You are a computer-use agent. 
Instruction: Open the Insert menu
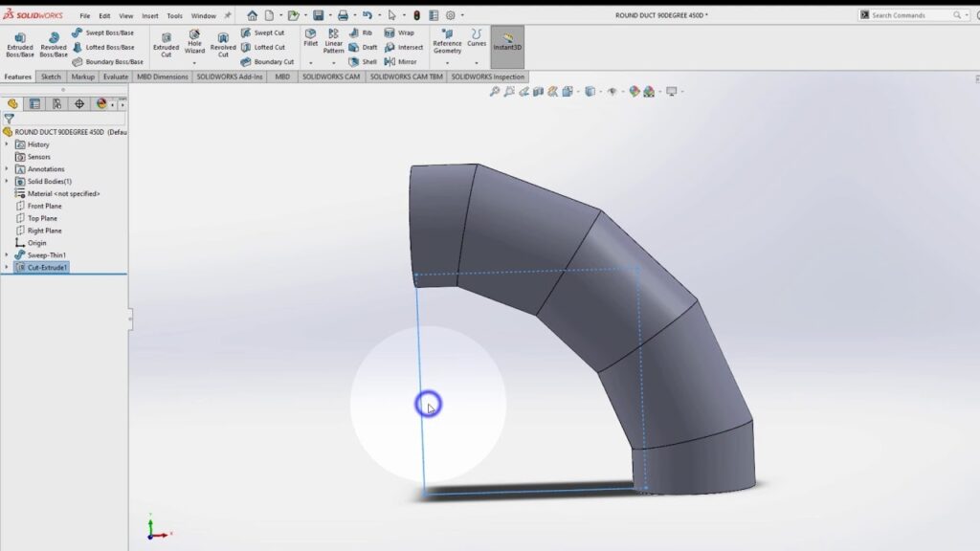[x=150, y=16]
